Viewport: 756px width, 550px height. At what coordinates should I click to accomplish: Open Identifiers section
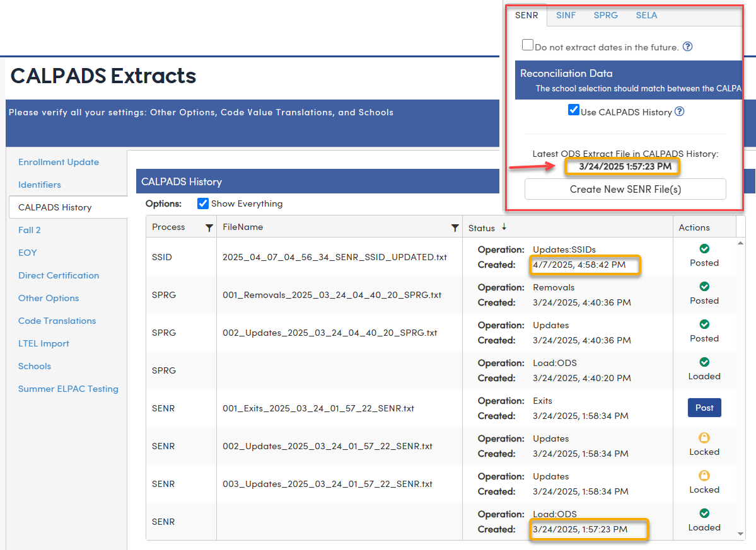coord(40,185)
